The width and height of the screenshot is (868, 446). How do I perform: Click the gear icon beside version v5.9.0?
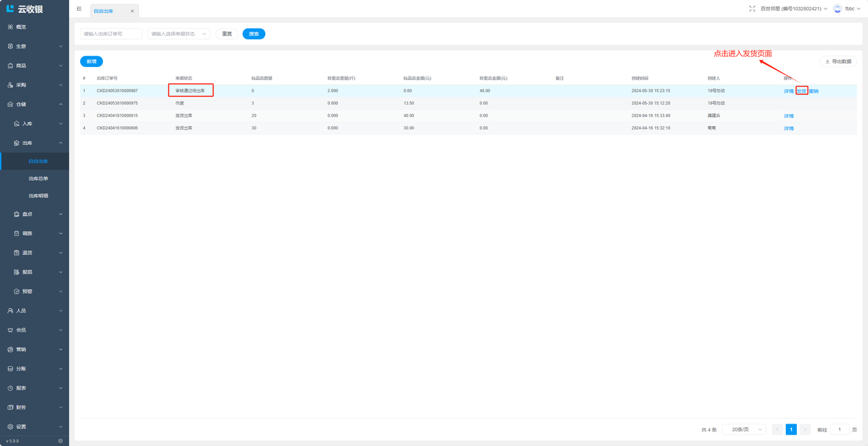60,441
